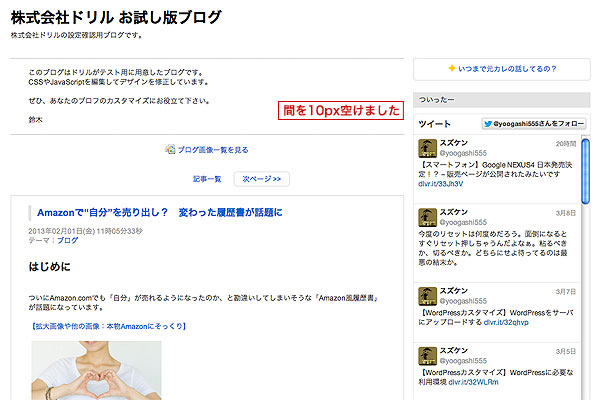Select the ブログ theme link

coord(68,240)
